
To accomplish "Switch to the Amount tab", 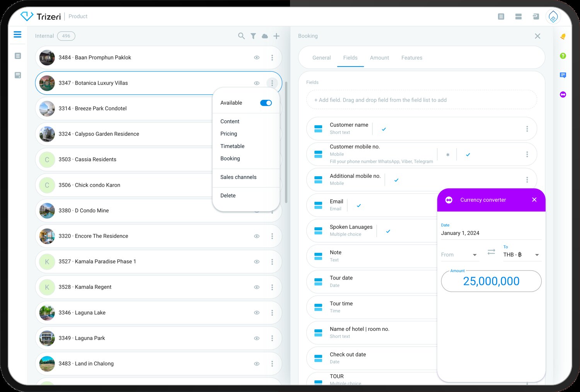I will tap(379, 58).
